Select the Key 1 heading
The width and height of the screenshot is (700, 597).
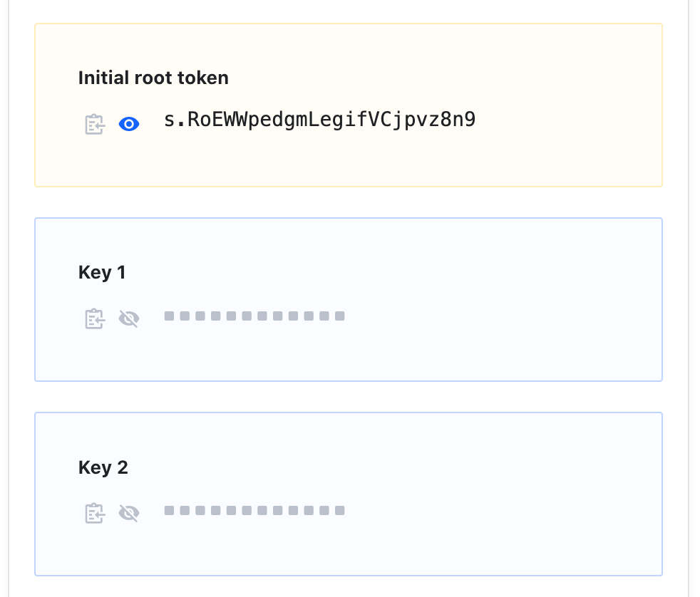tap(102, 273)
